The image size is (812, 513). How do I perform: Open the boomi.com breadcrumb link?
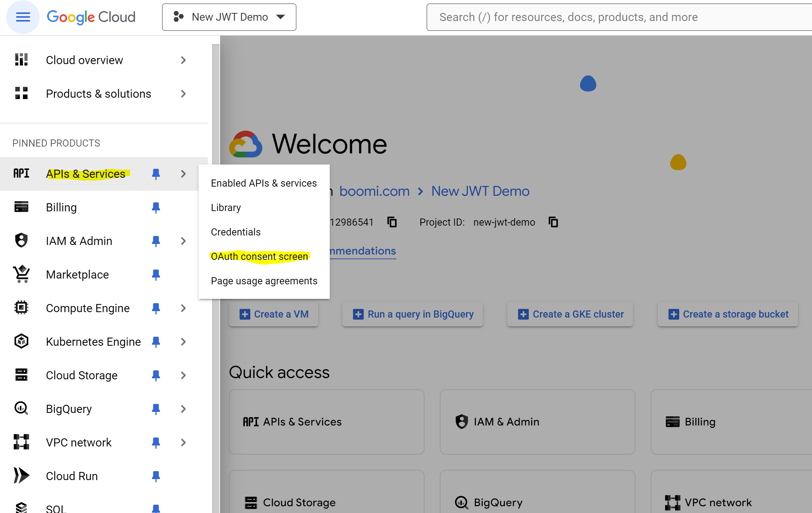coord(374,191)
